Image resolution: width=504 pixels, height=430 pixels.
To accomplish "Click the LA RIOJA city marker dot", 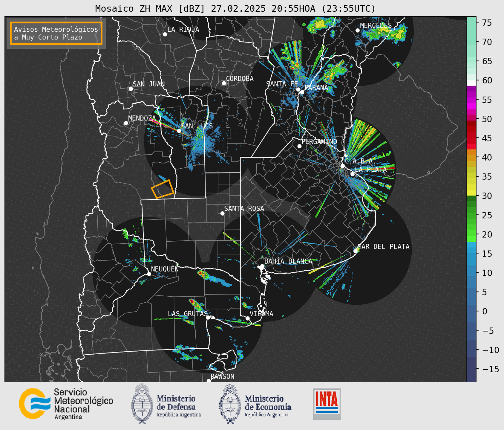I will [165, 34].
